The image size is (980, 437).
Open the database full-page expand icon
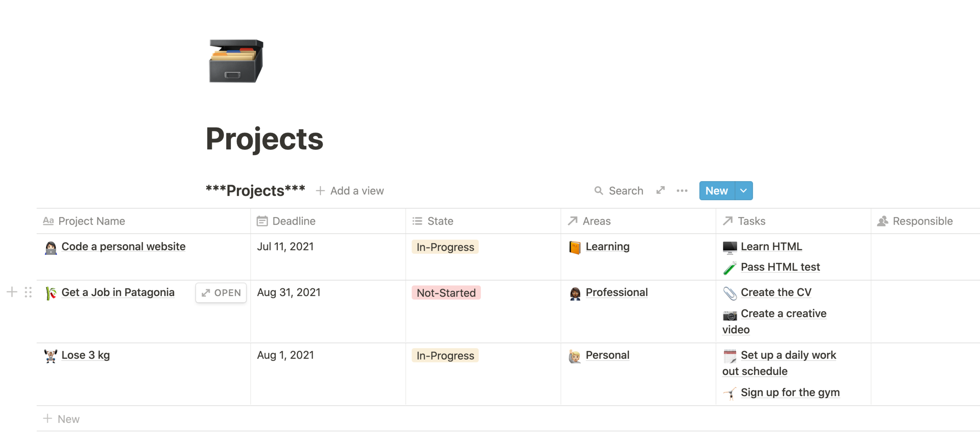point(661,190)
